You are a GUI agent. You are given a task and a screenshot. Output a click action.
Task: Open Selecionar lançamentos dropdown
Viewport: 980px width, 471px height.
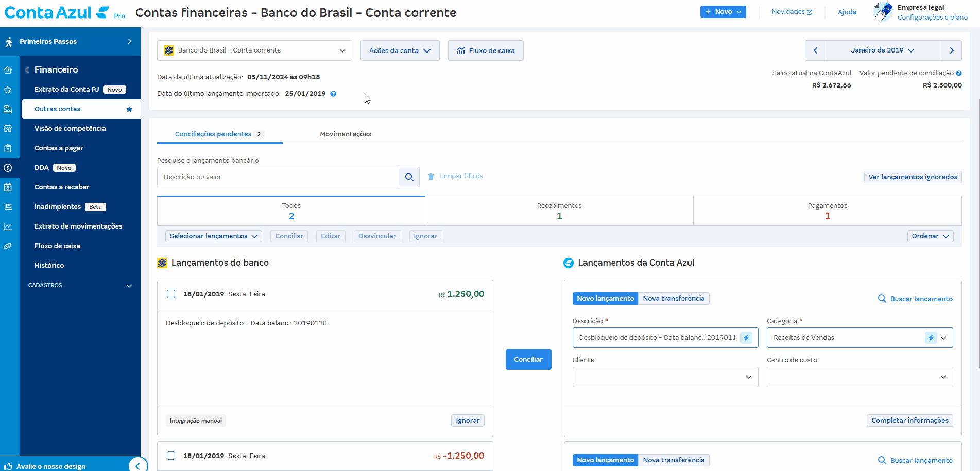click(214, 236)
